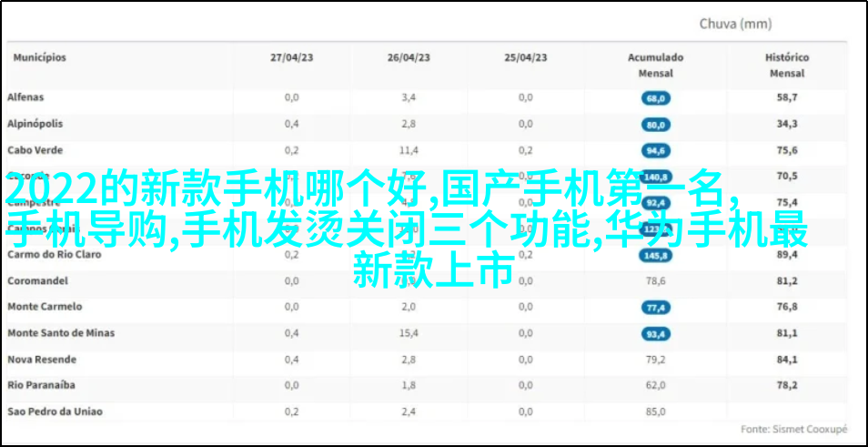Click the Fonte: Sismet Cooxupé source note
868x447 pixels.
793,430
